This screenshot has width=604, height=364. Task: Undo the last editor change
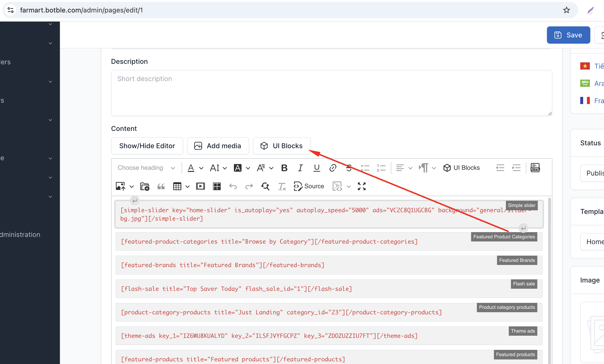coord(233,187)
